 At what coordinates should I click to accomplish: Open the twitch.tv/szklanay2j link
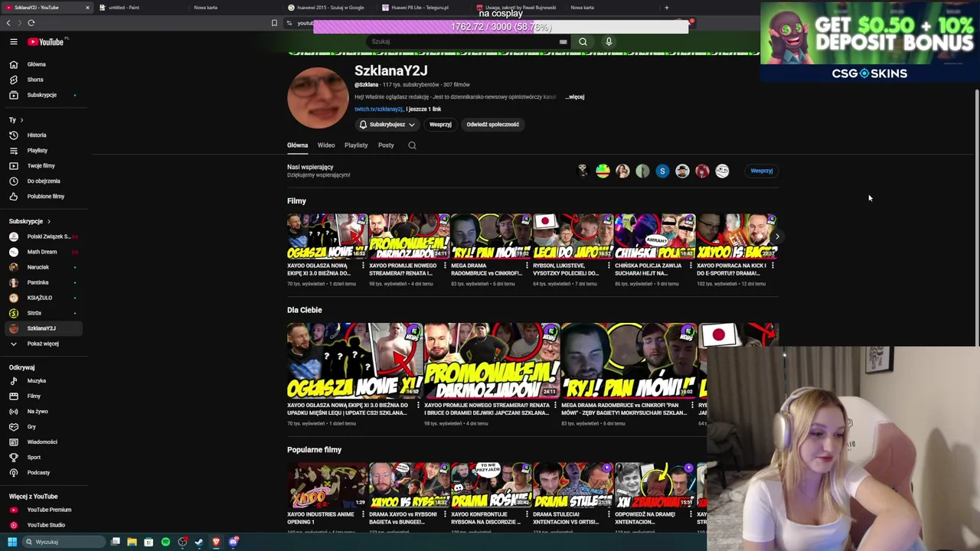point(378,109)
